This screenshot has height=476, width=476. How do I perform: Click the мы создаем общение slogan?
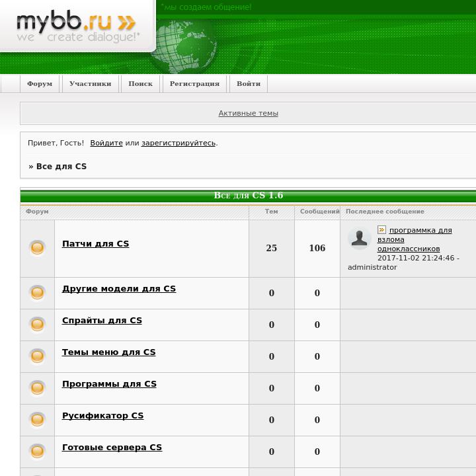(x=206, y=7)
